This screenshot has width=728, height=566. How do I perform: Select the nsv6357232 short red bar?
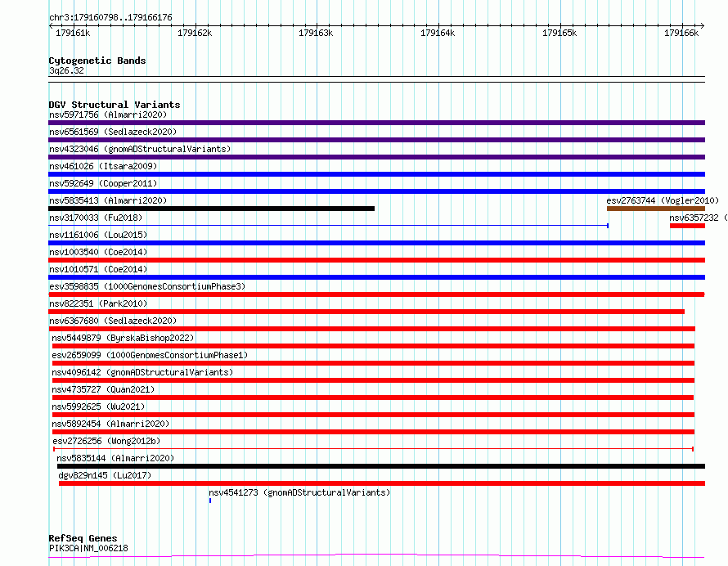click(x=687, y=226)
